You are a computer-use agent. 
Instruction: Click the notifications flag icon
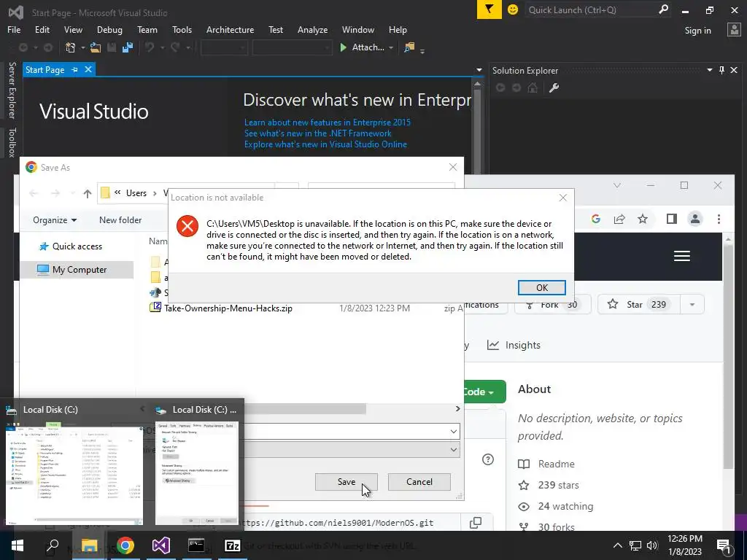(x=489, y=9)
